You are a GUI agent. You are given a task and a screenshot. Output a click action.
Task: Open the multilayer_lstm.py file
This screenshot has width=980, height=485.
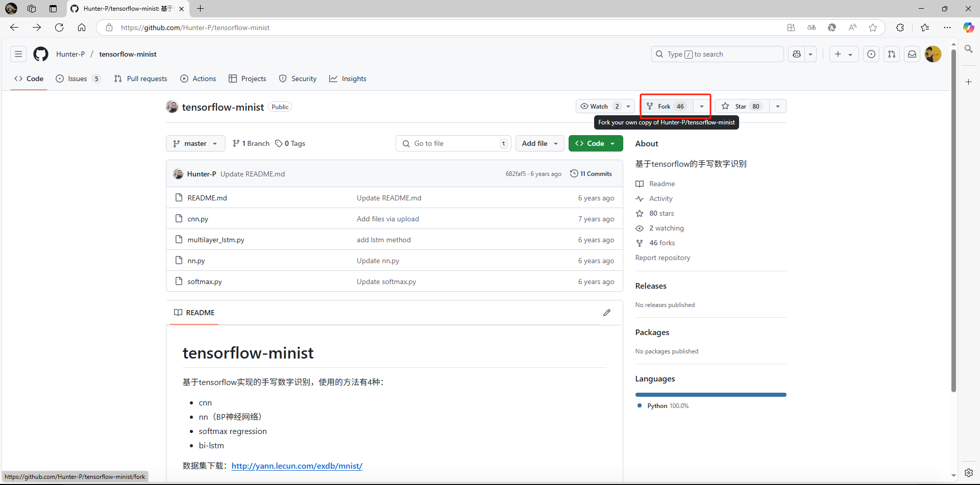[216, 240]
